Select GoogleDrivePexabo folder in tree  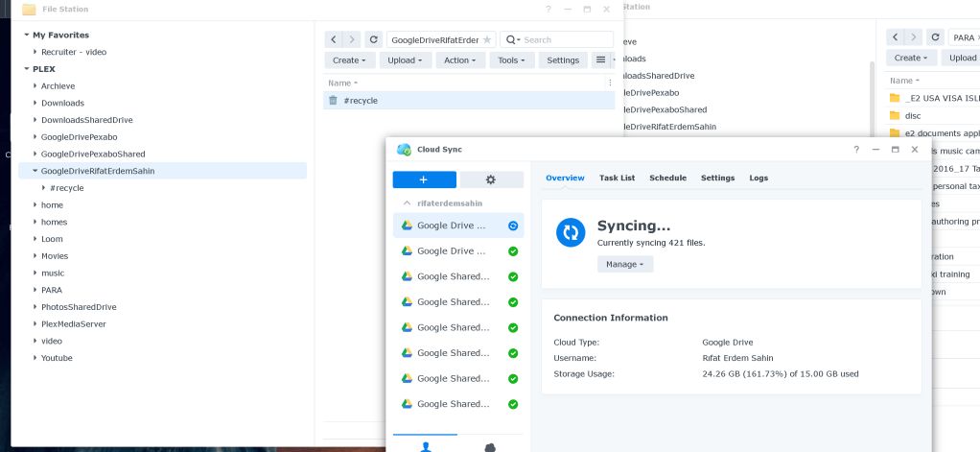80,137
